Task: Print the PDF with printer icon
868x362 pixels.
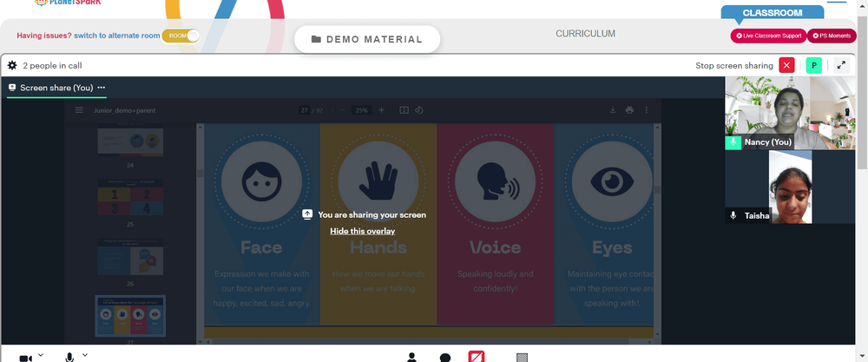Action: 629,110
